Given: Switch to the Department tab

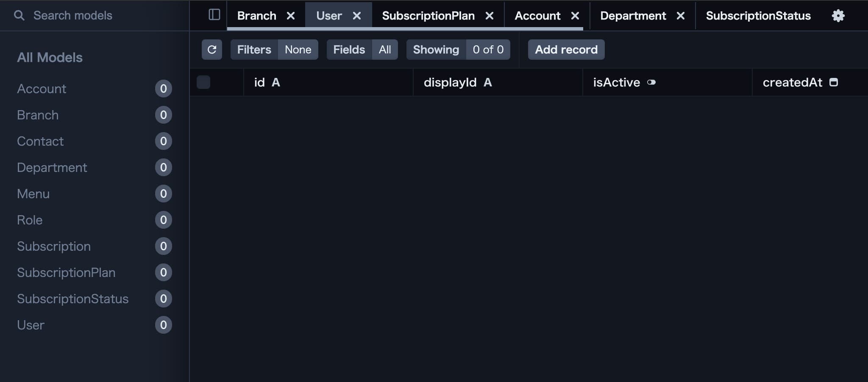Looking at the screenshot, I should pos(633,16).
